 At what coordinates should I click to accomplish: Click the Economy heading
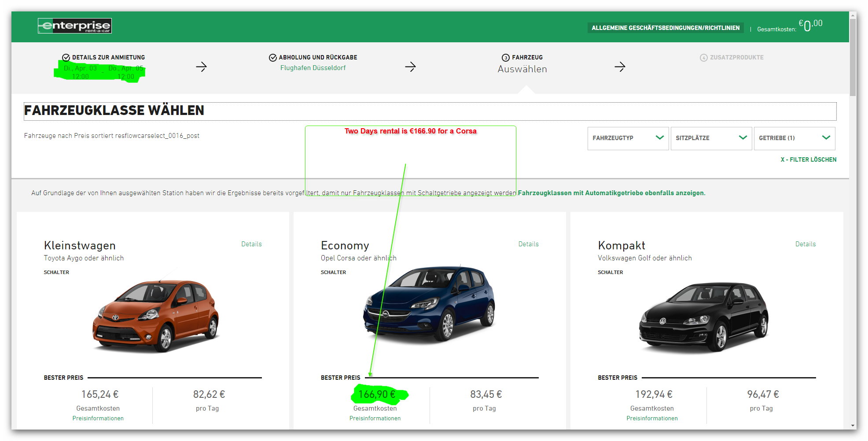345,245
